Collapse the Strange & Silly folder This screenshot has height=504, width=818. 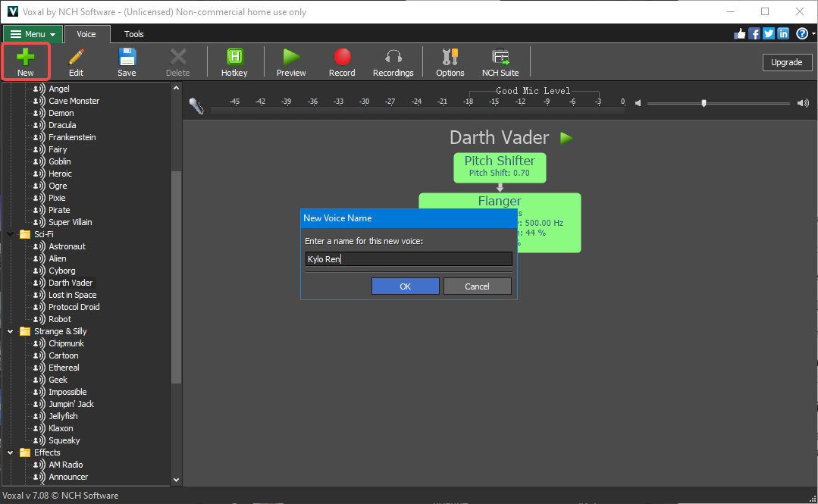[x=11, y=331]
